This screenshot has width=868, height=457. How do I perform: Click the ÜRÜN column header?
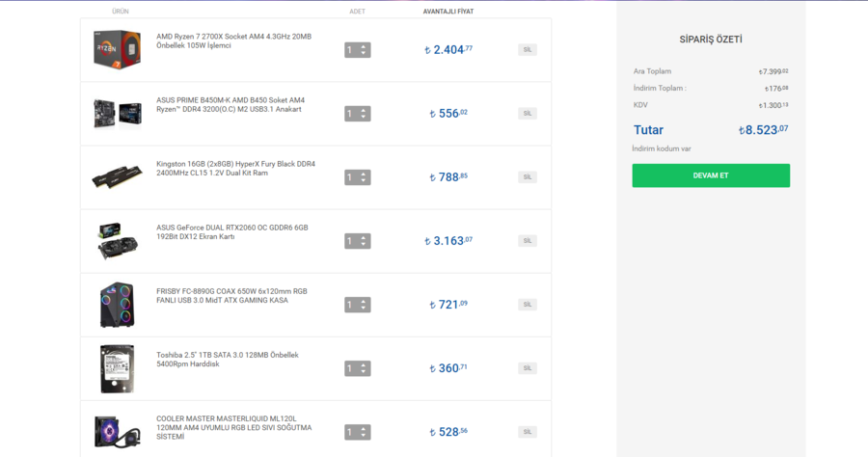tap(121, 11)
